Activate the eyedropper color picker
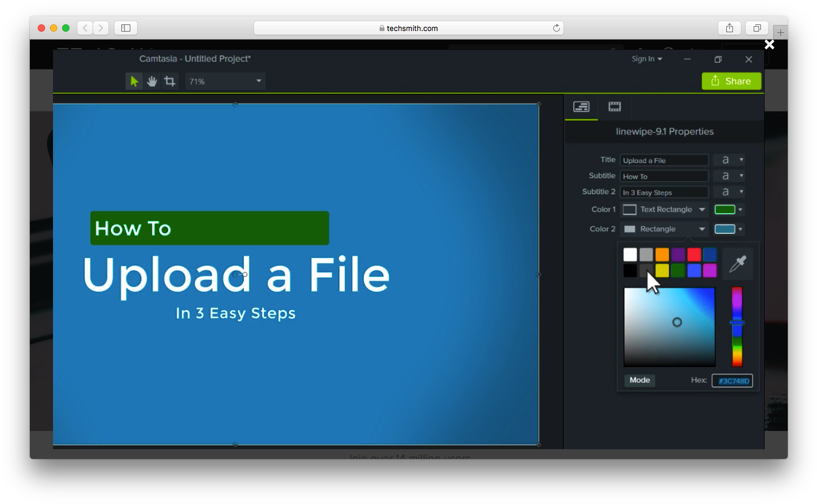817x504 pixels. pos(737,264)
